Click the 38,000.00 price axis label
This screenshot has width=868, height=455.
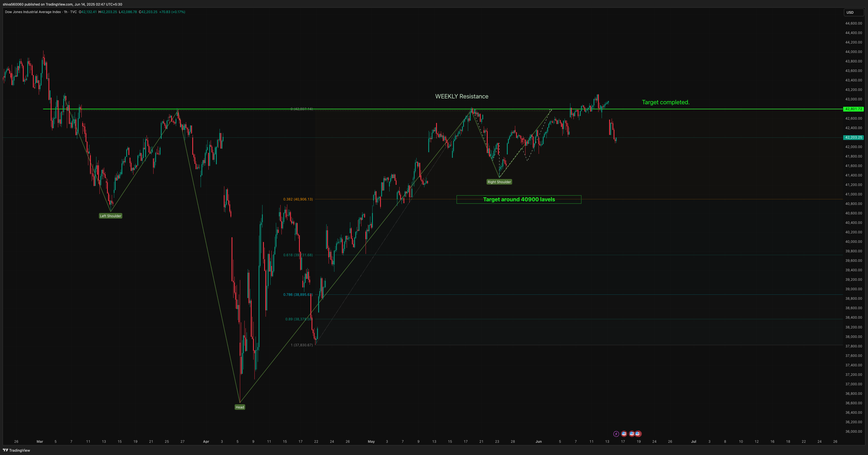tap(854, 337)
